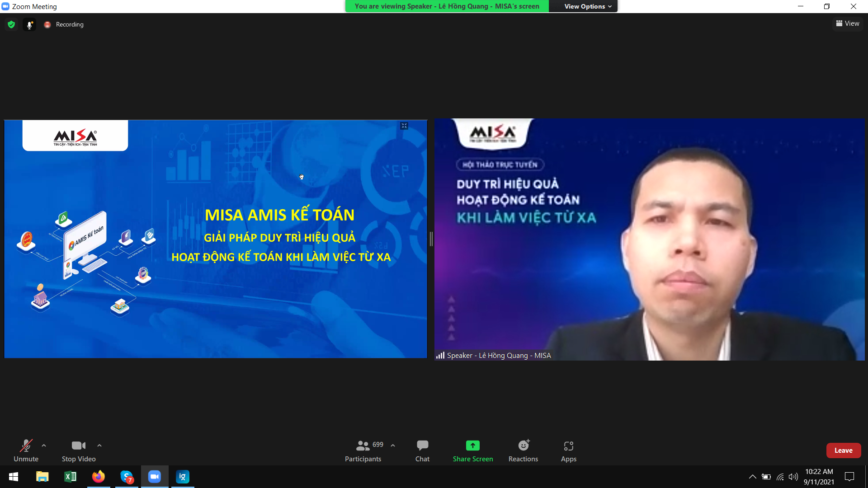This screenshot has height=488, width=868.
Task: Click the microphone status icon near Recording
Action: pyautogui.click(x=29, y=25)
